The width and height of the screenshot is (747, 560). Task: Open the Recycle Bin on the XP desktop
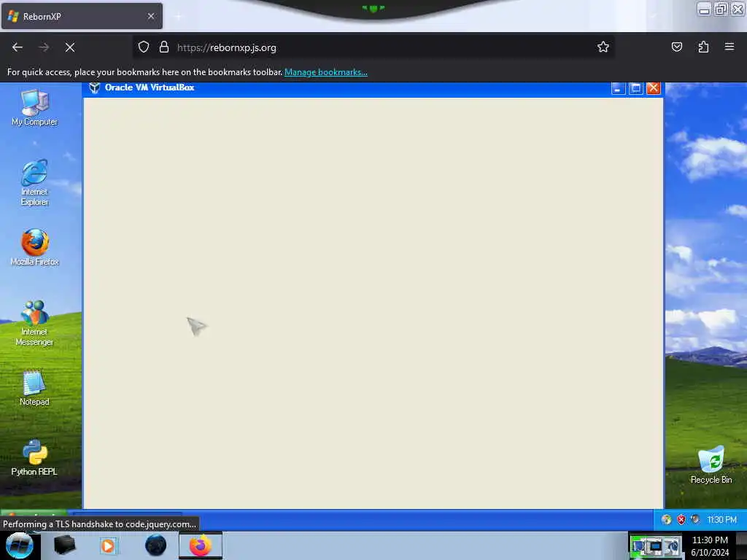(x=711, y=465)
